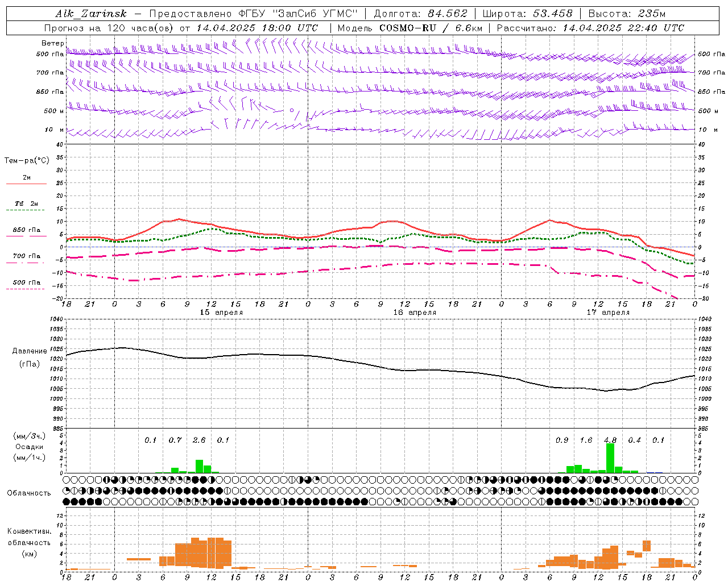The height and width of the screenshot is (582, 728).
Task: Click the forecast length text "Прогноз на 120 часа(ов)"
Action: [x=109, y=28]
